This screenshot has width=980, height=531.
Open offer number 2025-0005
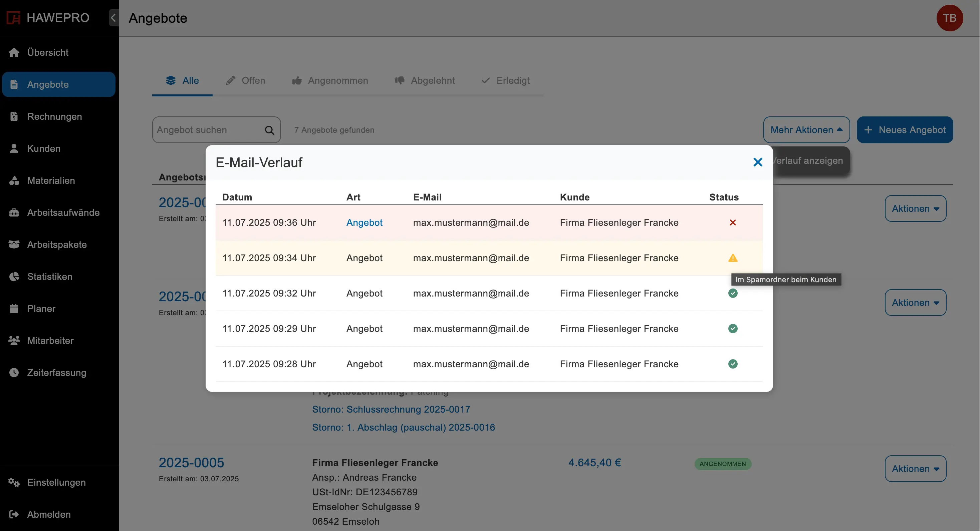191,463
